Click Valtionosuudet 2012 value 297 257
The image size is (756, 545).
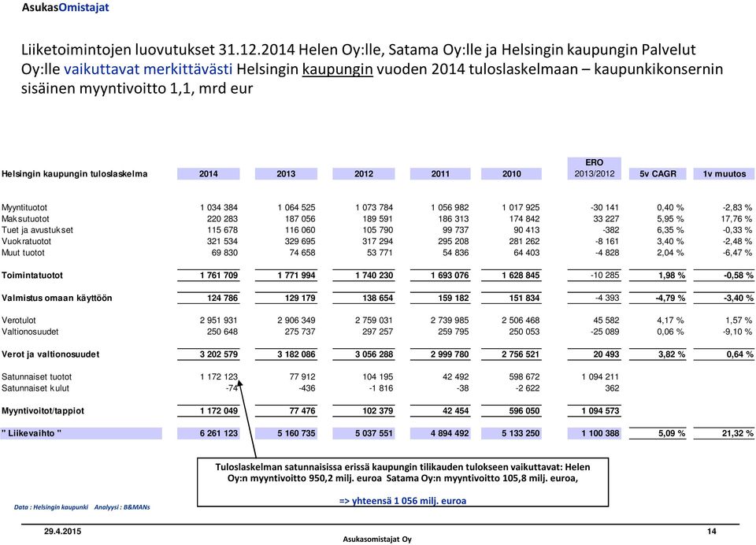377,332
